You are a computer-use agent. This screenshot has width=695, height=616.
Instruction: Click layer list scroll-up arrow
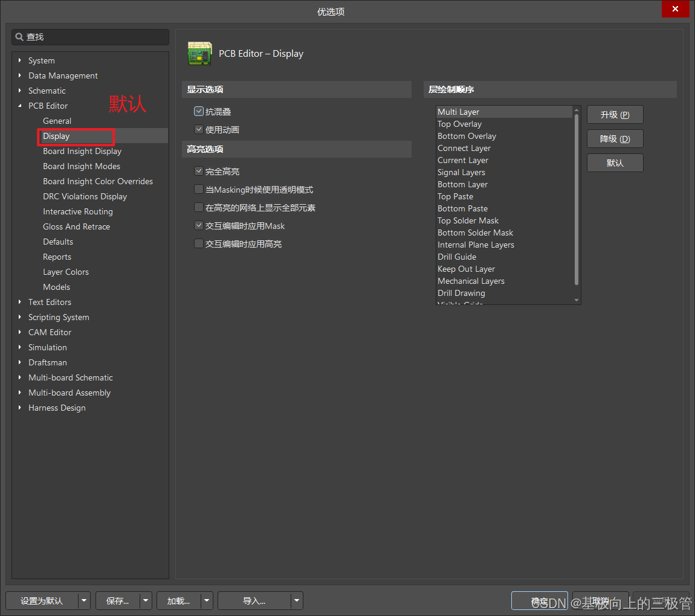pos(576,110)
